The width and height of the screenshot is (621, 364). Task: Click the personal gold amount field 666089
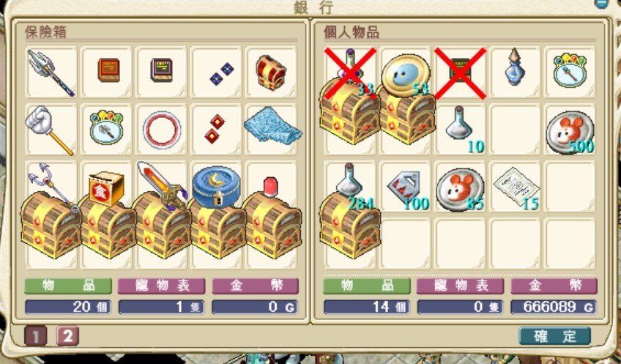[x=554, y=307]
